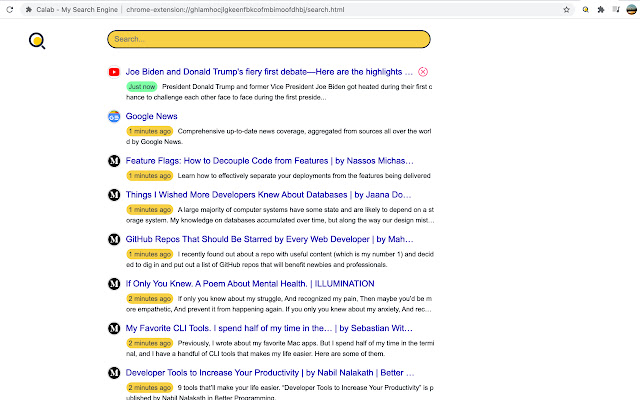
Task: Click Medium icon beside GitHub Repos result
Action: pyautogui.click(x=114, y=239)
